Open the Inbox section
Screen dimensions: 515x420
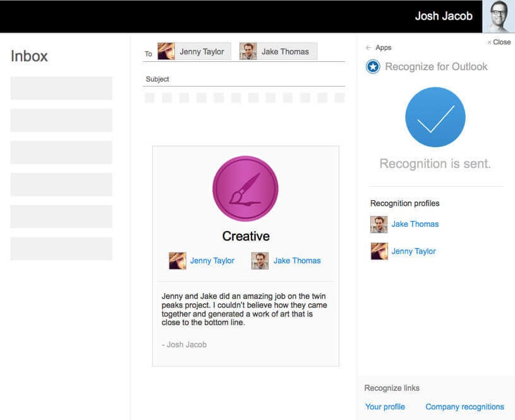28,56
